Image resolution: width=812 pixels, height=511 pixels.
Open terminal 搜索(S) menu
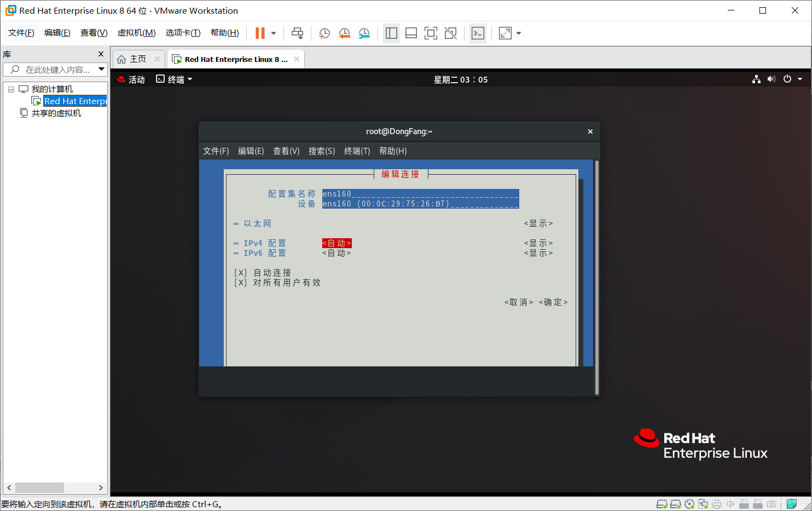click(x=322, y=151)
